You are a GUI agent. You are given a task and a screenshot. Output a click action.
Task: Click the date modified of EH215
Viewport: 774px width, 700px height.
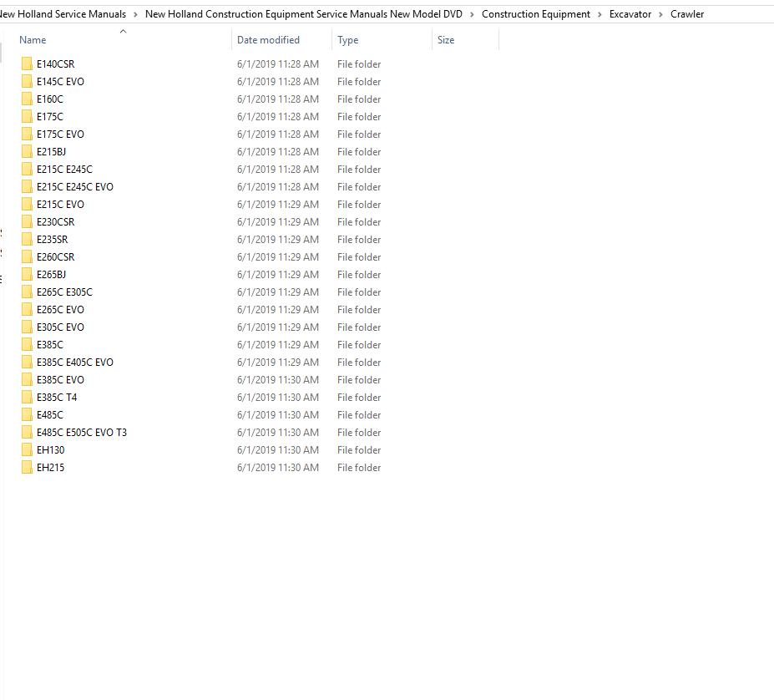[x=278, y=467]
